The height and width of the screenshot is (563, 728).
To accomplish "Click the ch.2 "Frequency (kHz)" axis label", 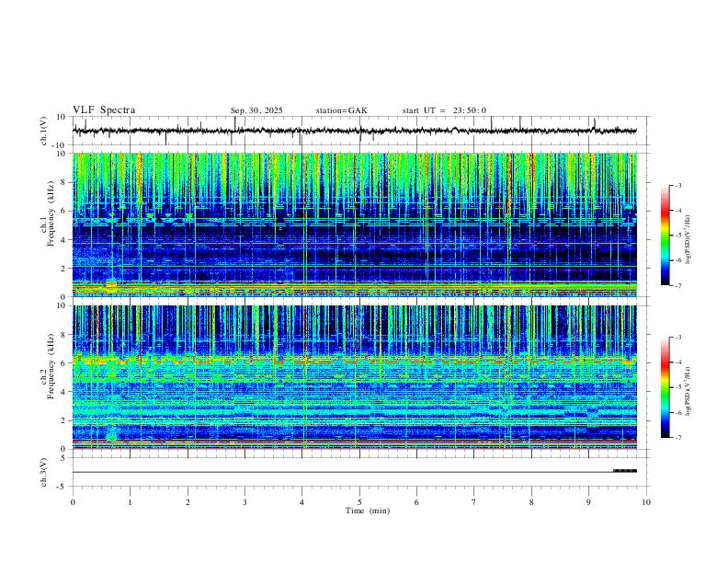I will pyautogui.click(x=51, y=365).
